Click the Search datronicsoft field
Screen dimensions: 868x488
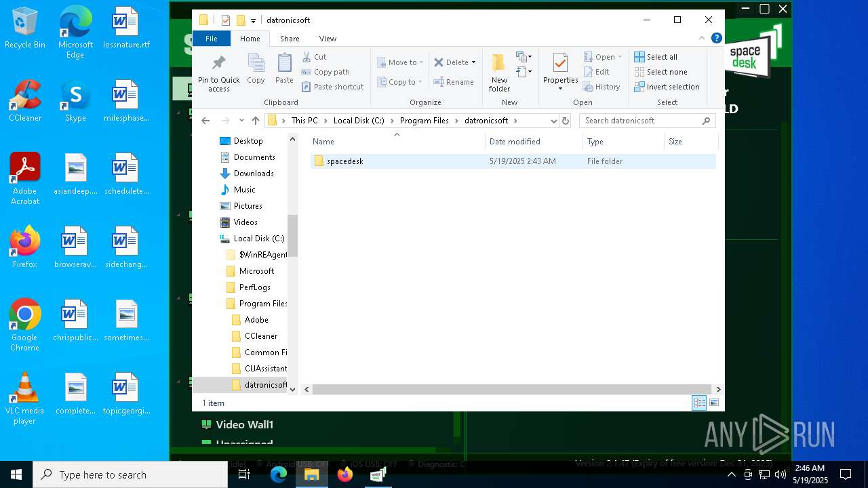tap(647, 121)
